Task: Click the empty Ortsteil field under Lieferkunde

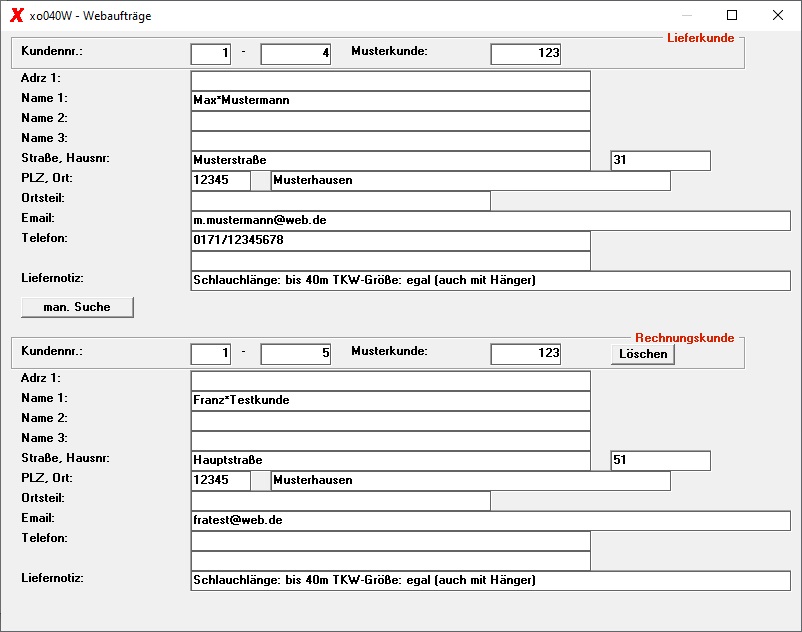Action: point(341,200)
